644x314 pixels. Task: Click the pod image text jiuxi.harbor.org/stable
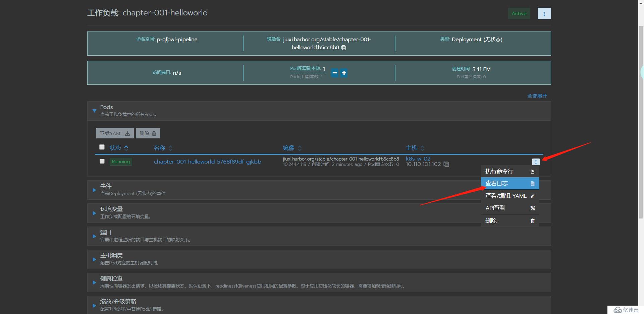[341, 159]
